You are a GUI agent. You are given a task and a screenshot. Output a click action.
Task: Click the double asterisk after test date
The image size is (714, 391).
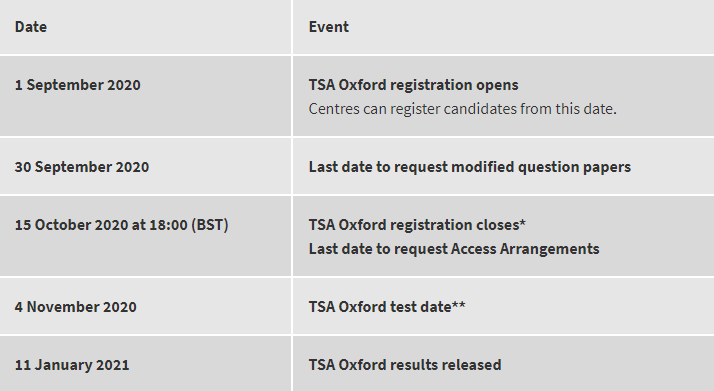pyautogui.click(x=459, y=305)
